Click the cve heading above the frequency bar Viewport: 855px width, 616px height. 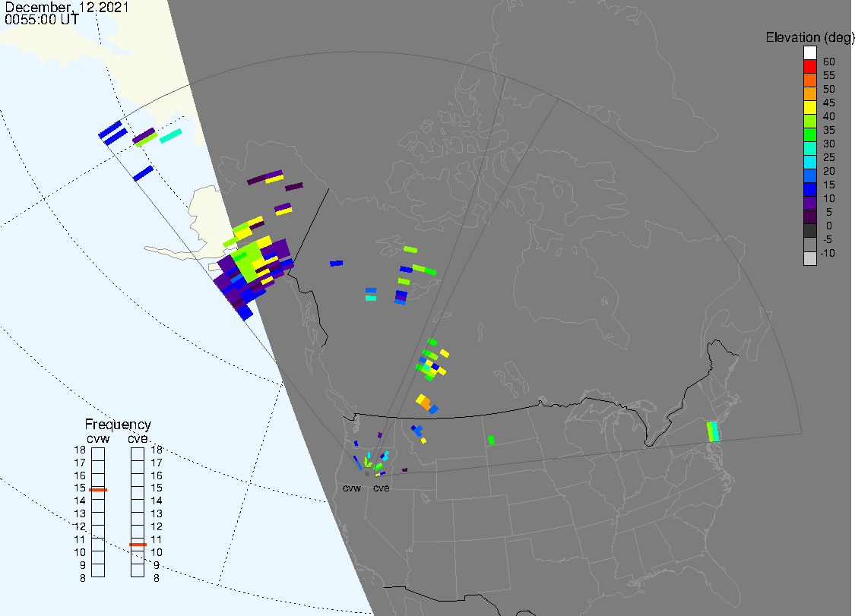coord(138,439)
